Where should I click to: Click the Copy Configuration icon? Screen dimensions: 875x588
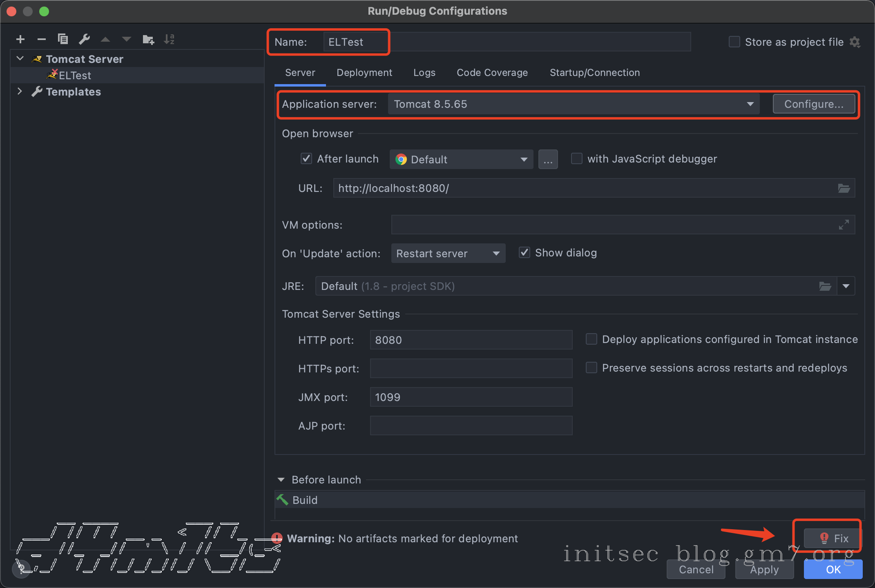63,39
